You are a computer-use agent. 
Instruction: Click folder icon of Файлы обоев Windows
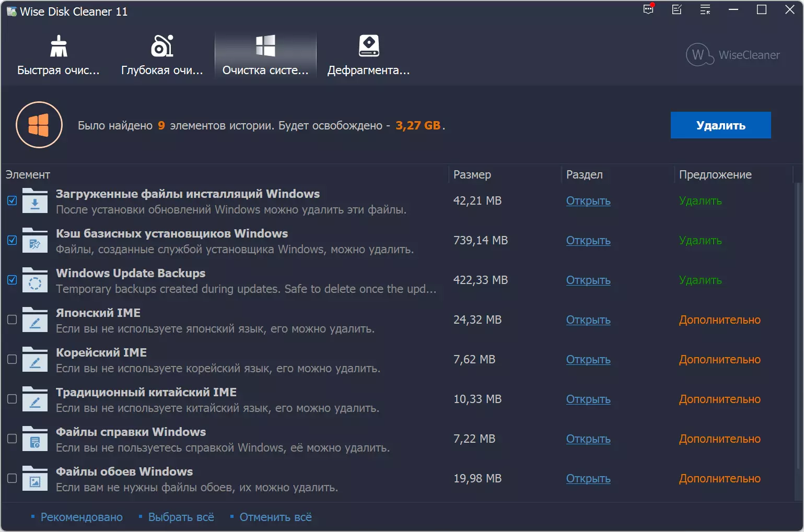[x=35, y=479]
